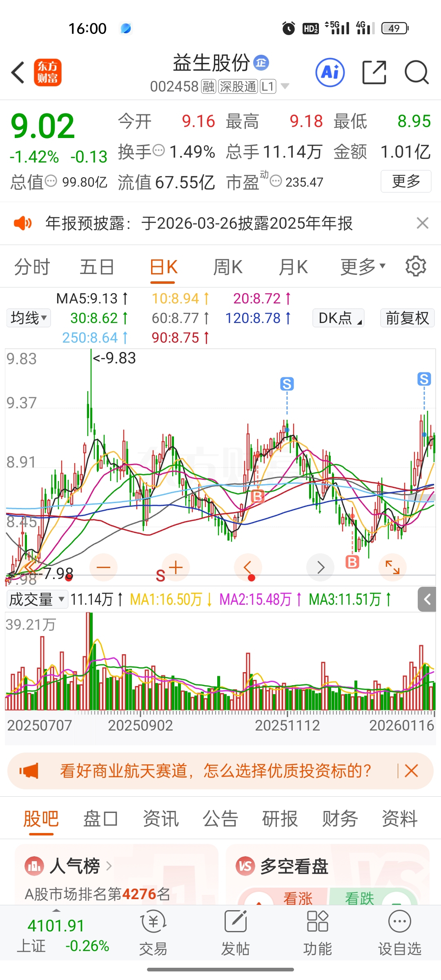Screen dimensions: 441x980
Task: Switch to 月K chart tab
Action: tap(293, 267)
